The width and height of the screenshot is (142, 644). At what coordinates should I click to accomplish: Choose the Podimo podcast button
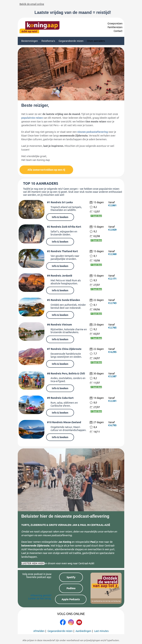71,588
